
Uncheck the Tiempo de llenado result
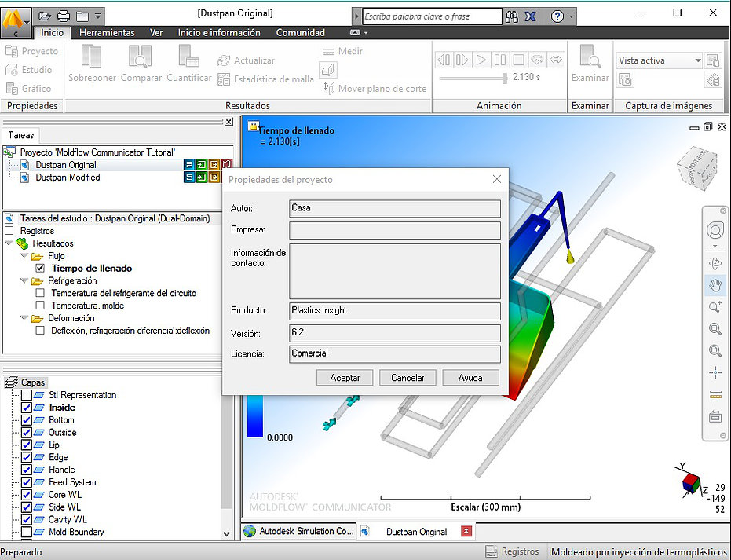(x=41, y=269)
